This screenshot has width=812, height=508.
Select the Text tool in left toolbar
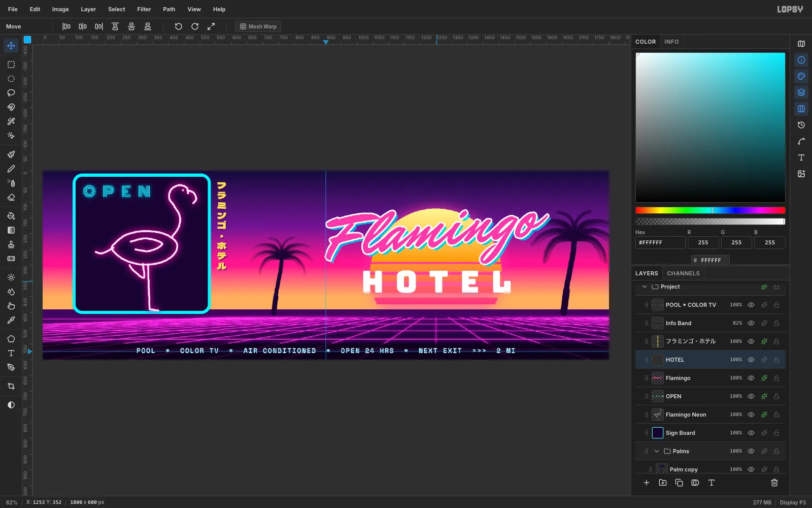11,353
